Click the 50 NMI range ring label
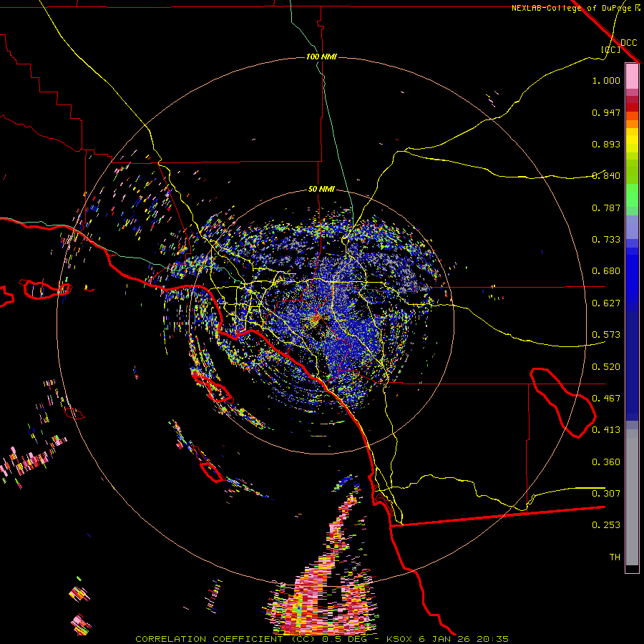644x644 pixels. pyautogui.click(x=321, y=190)
